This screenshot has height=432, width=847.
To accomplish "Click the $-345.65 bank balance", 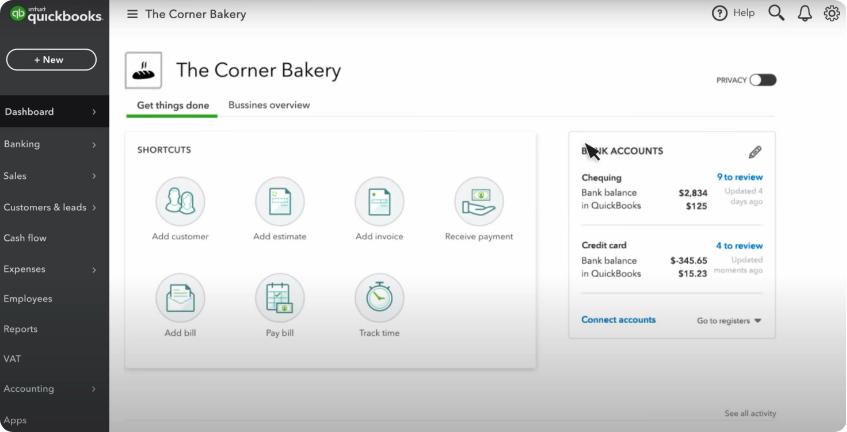I will point(689,261).
